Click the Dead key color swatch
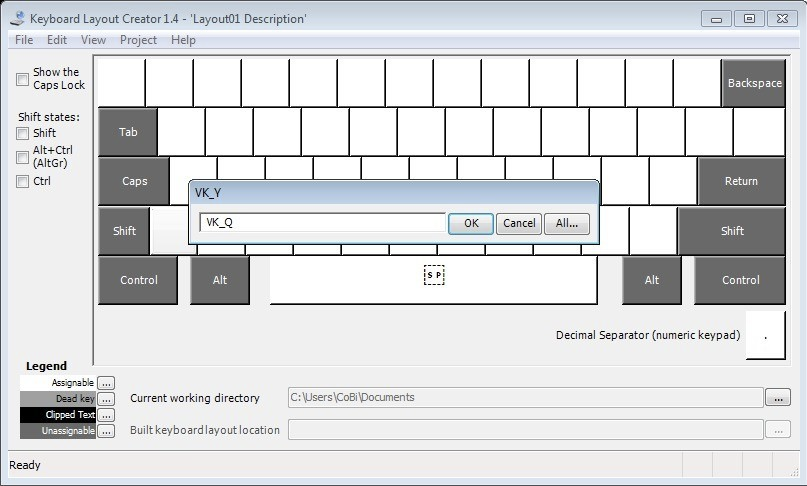This screenshot has height=486, width=807. (58, 399)
